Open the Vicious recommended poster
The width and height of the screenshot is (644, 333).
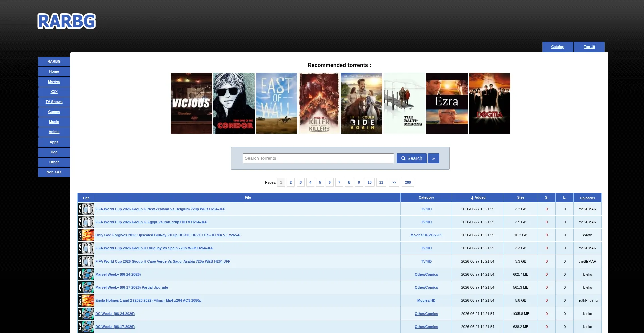pos(191,103)
